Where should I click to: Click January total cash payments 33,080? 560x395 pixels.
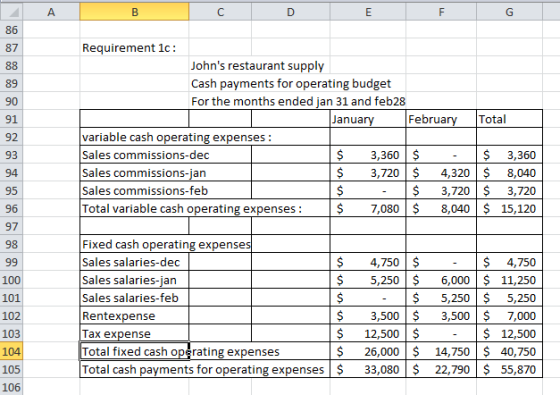click(x=368, y=369)
